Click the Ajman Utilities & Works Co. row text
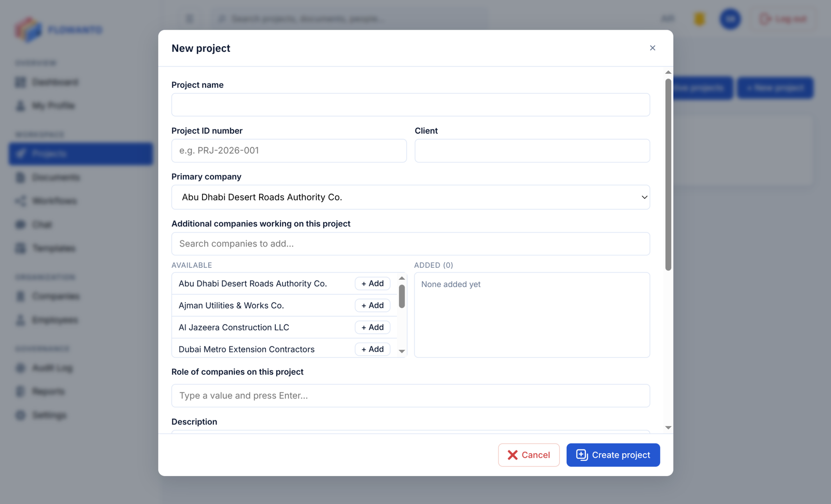831x504 pixels. 231,305
